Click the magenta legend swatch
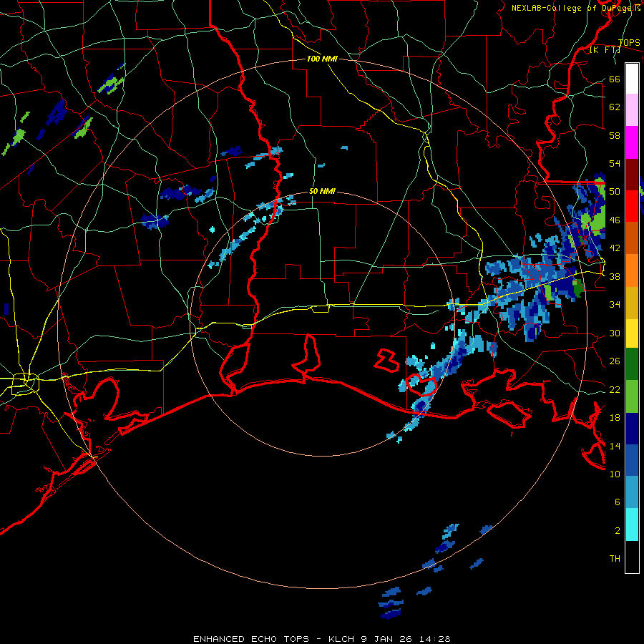Image resolution: width=644 pixels, height=644 pixels. 632,142
